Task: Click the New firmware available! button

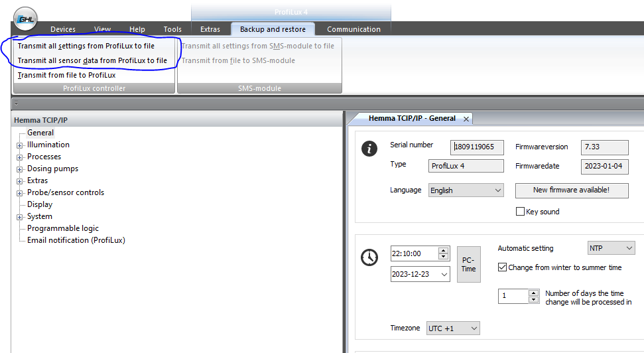Action: tap(572, 190)
